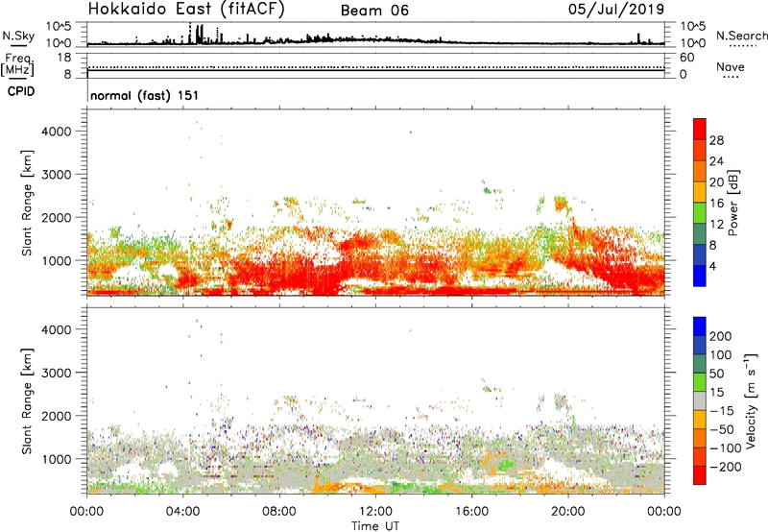
Task: Pick the 4–8 dB blue segment
Action: pyautogui.click(x=700, y=255)
